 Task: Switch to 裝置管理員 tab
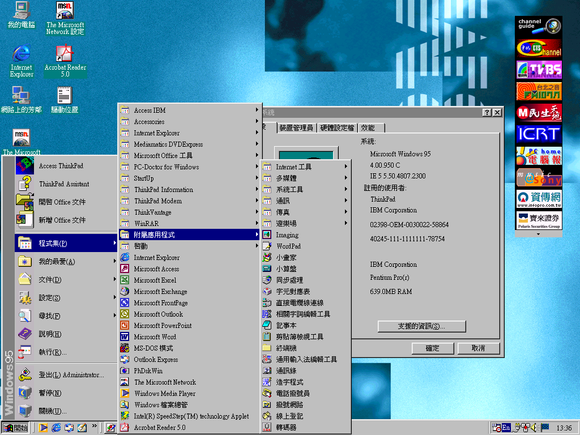296,128
